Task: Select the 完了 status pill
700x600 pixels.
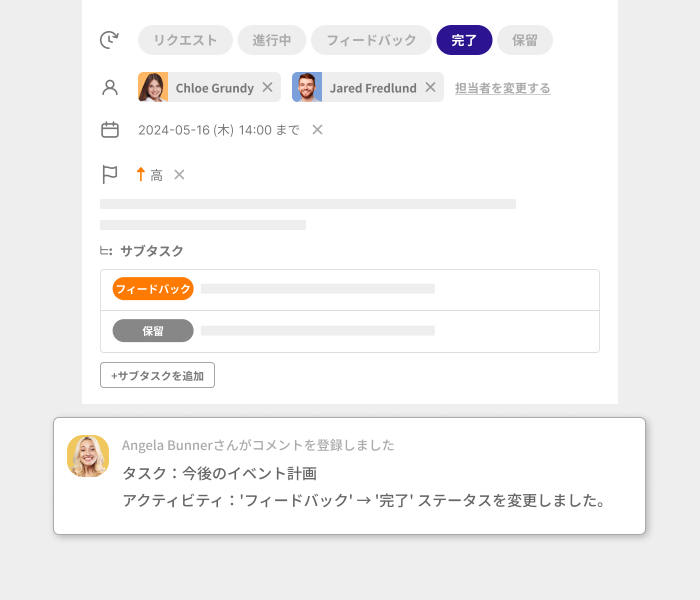Action: click(464, 40)
